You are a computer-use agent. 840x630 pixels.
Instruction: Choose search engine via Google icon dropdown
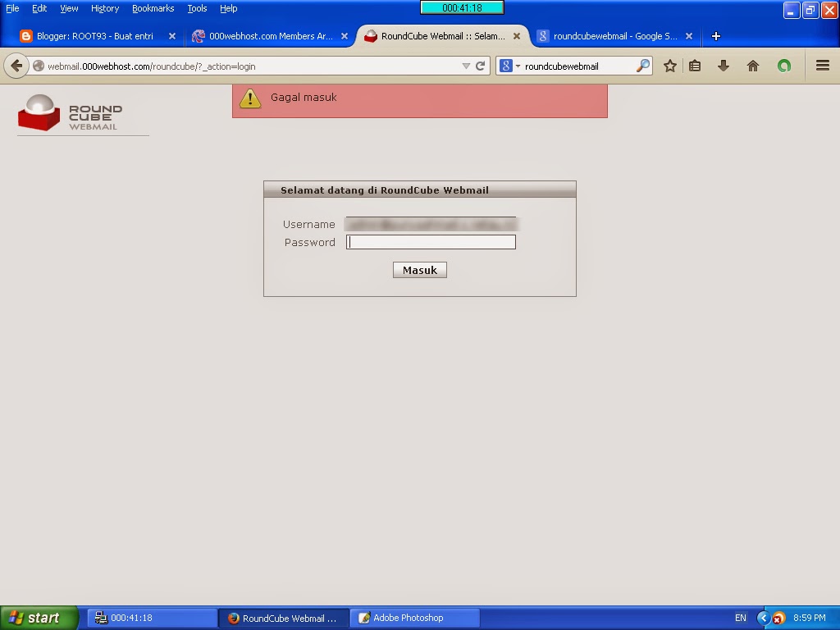509,66
